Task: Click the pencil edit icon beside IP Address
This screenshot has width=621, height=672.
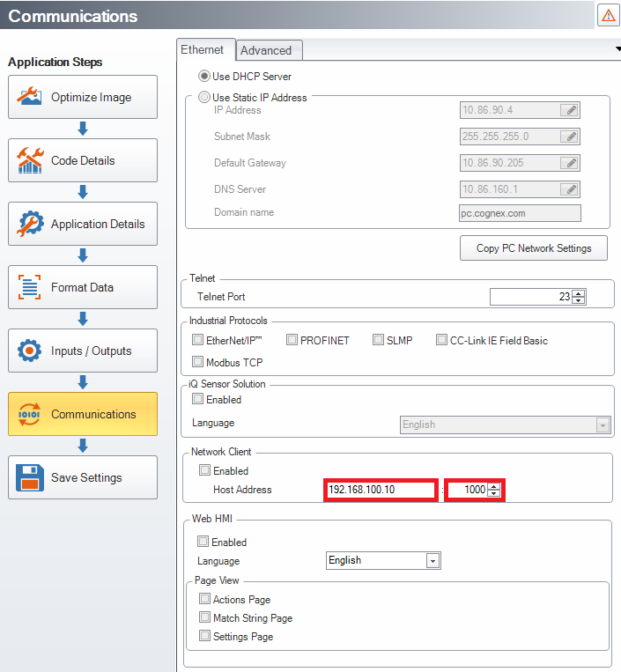Action: coord(571,110)
